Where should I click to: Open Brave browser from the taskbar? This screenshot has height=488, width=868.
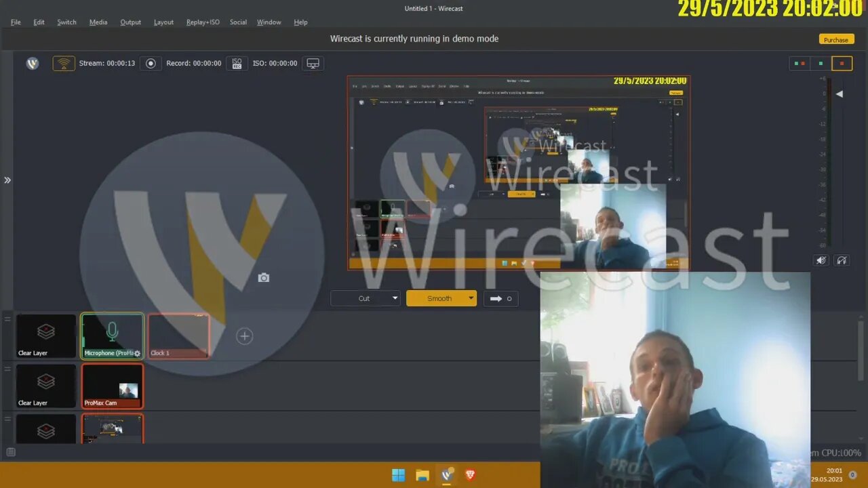pyautogui.click(x=470, y=475)
